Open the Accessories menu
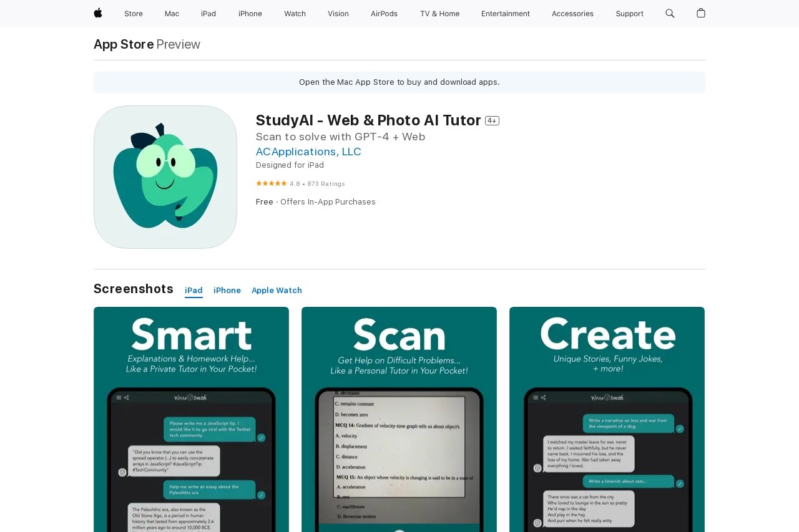799x532 pixels. pos(572,14)
